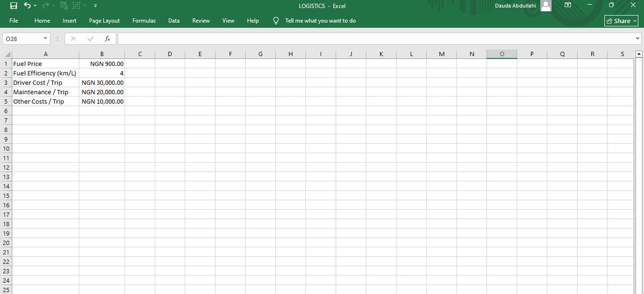Open the File menu
The image size is (644, 294).
[x=14, y=20]
